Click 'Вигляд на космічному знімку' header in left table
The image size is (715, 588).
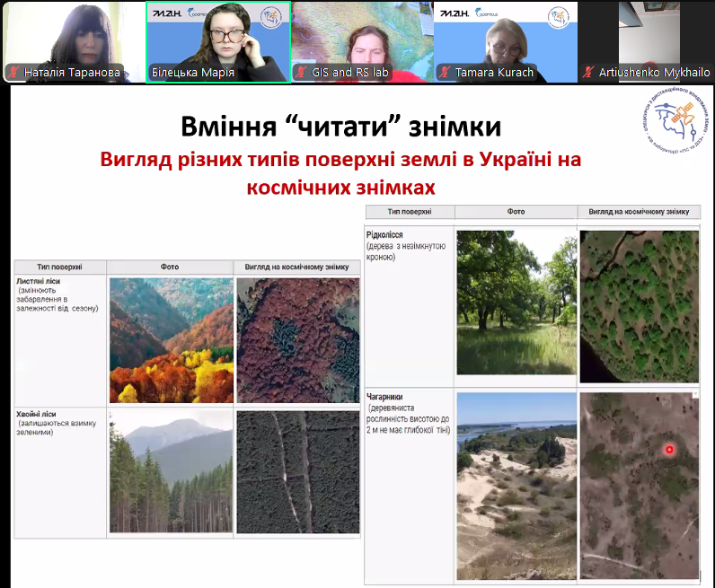click(296, 267)
